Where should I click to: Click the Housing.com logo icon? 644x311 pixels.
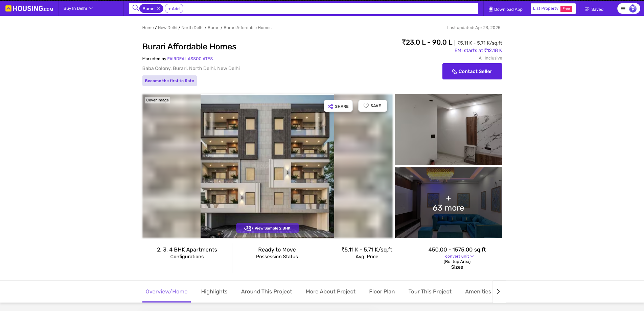click(x=9, y=8)
